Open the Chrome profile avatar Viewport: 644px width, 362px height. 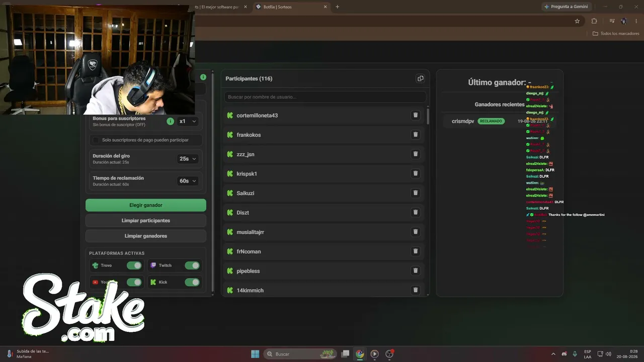click(624, 21)
